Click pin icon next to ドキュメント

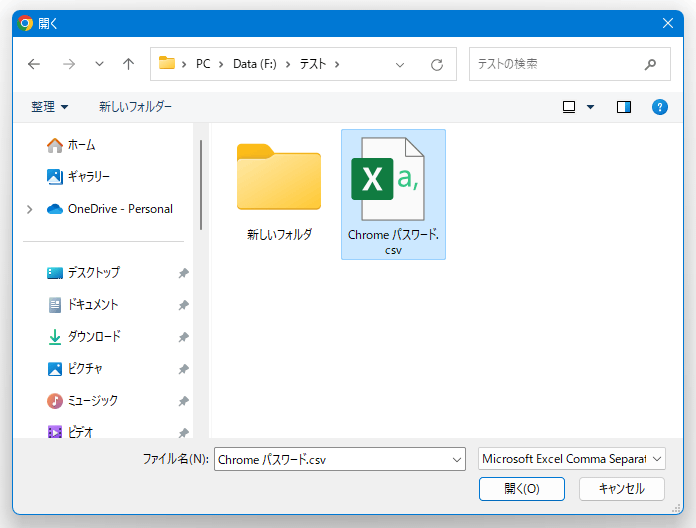[184, 305]
